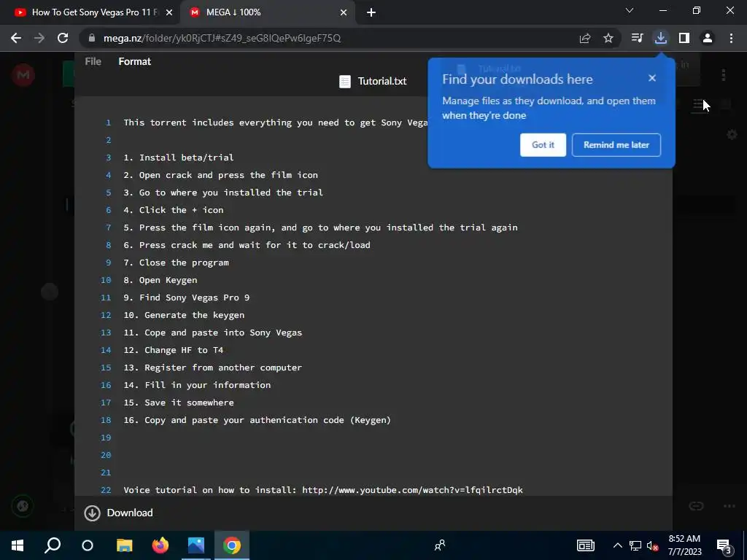Viewport: 747px width, 560px height.
Task: Open the Windows Start menu
Action: point(18,545)
